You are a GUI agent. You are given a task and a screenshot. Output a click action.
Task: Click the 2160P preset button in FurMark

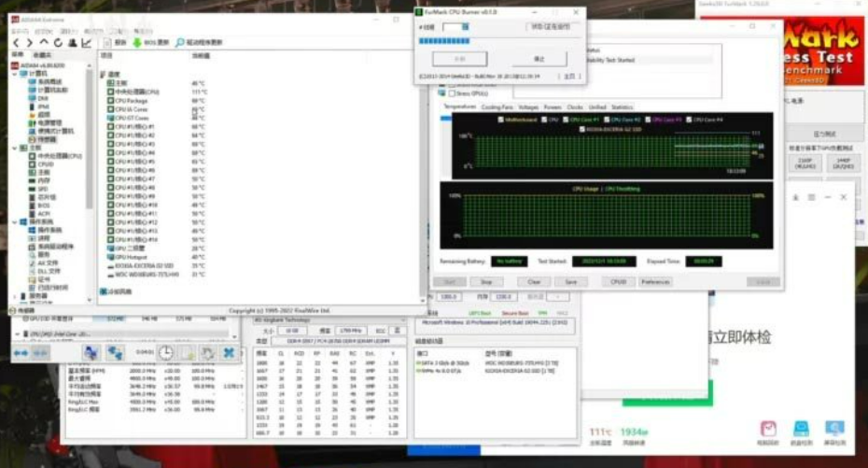[x=805, y=163]
